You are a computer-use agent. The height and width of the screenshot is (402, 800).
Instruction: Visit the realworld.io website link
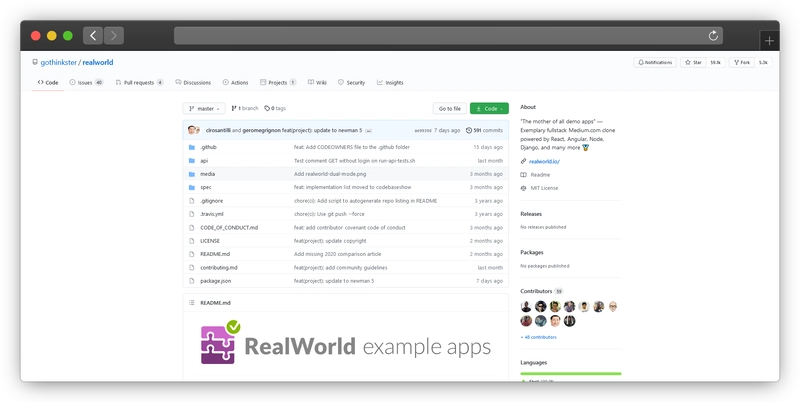pyautogui.click(x=544, y=162)
